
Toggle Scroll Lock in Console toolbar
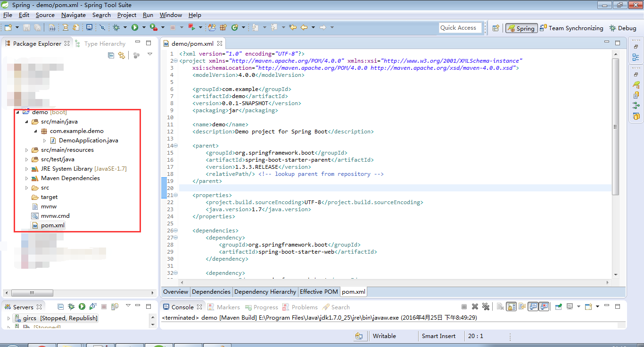[x=511, y=306]
